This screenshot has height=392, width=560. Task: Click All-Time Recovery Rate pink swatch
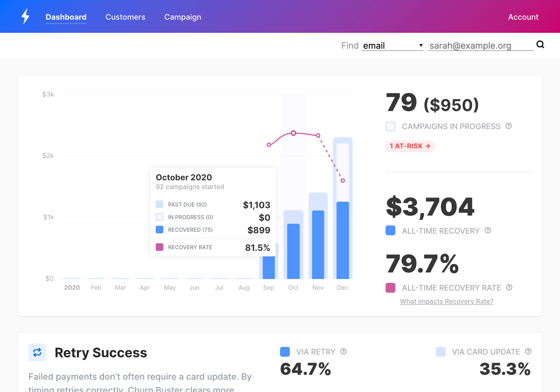390,288
